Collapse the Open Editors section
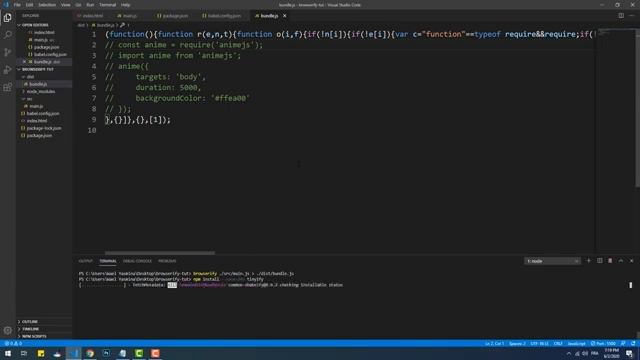The height and width of the screenshot is (360, 640). (35, 25)
